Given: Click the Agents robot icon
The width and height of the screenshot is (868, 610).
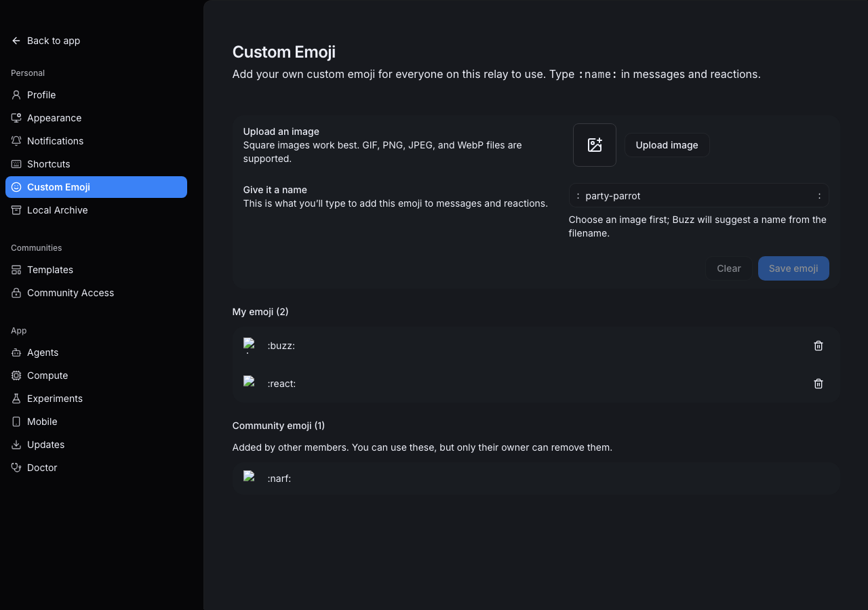Looking at the screenshot, I should coord(16,352).
